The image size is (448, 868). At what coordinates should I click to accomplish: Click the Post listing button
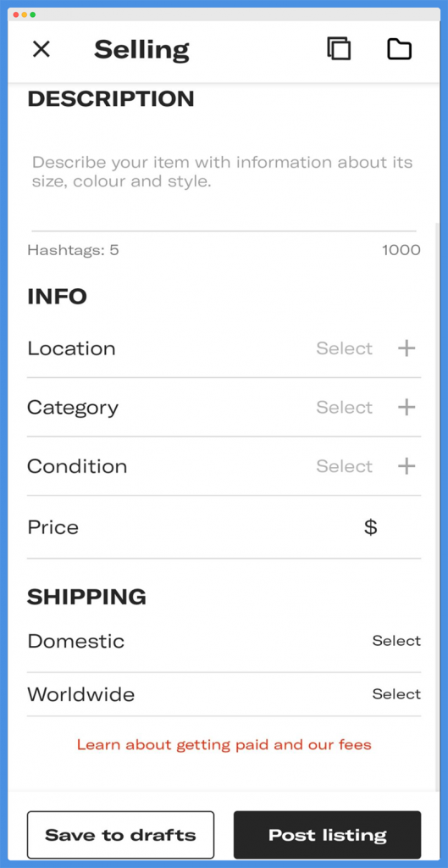pyautogui.click(x=328, y=835)
